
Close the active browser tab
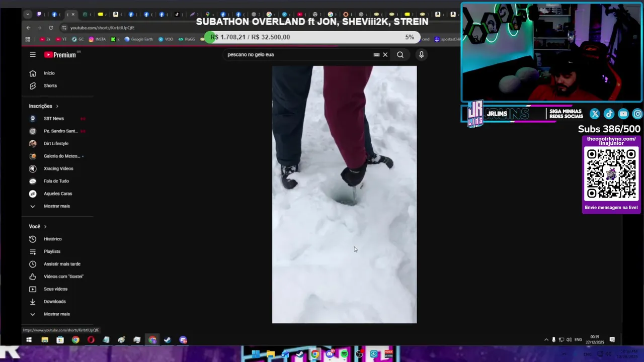pos(72,15)
